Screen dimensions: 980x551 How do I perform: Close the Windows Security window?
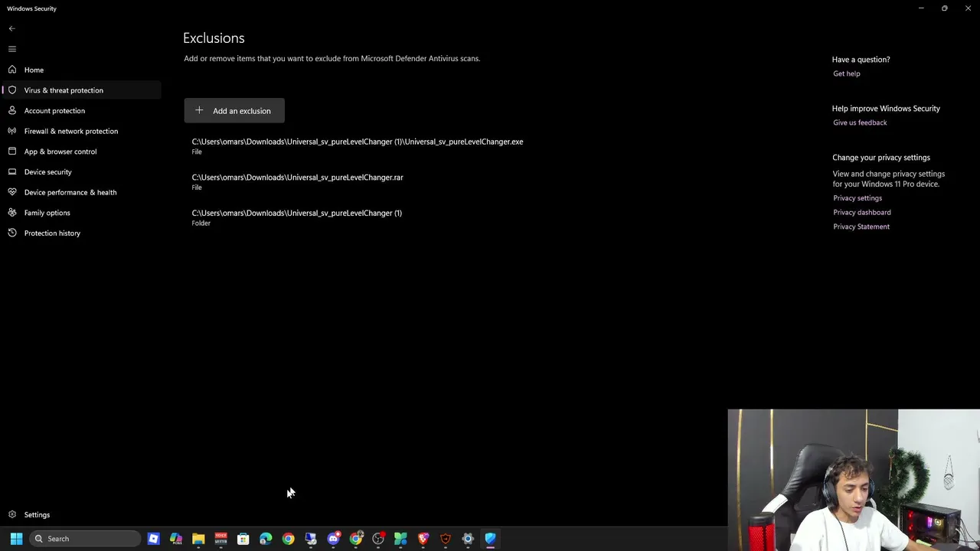(x=968, y=8)
